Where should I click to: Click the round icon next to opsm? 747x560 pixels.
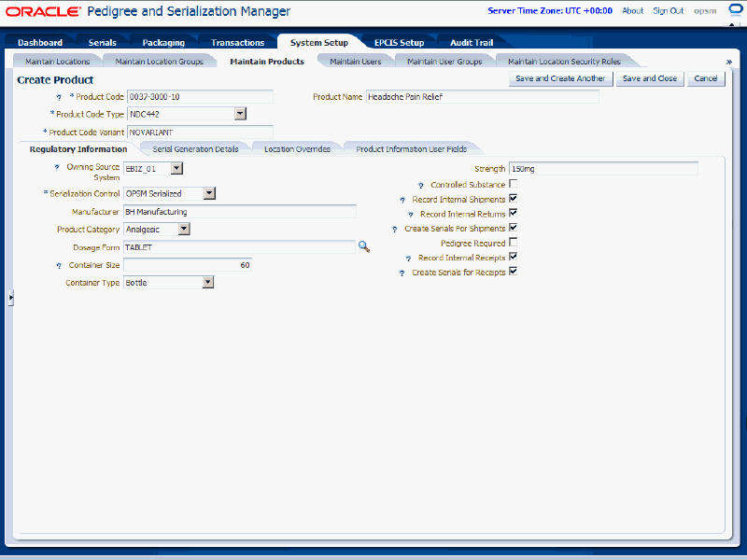click(736, 10)
